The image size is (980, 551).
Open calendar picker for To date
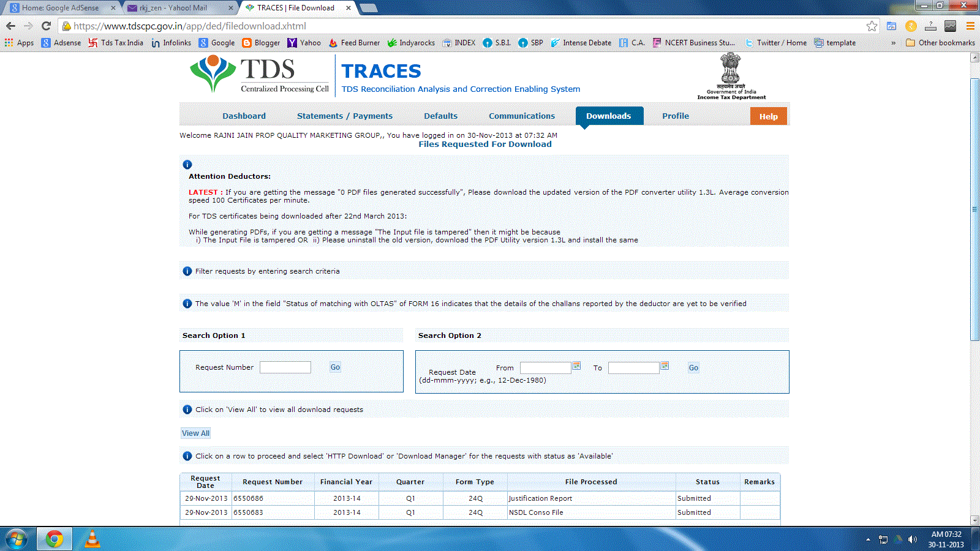[x=665, y=365]
